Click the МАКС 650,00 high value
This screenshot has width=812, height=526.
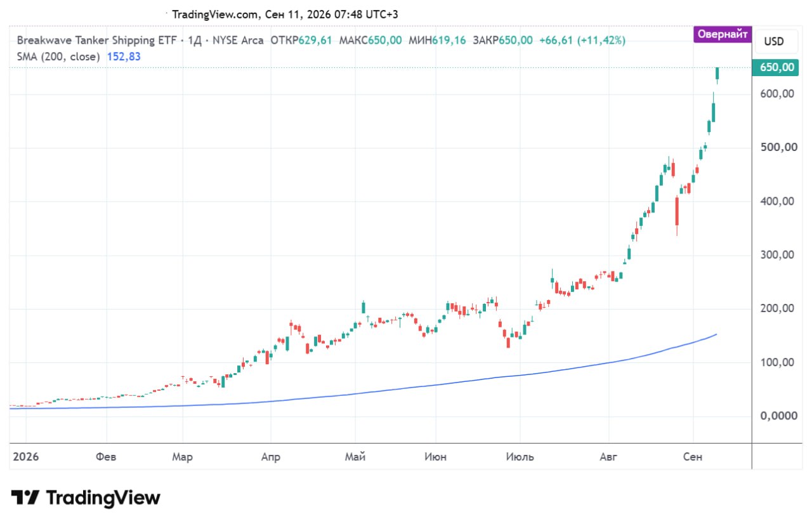(x=370, y=41)
